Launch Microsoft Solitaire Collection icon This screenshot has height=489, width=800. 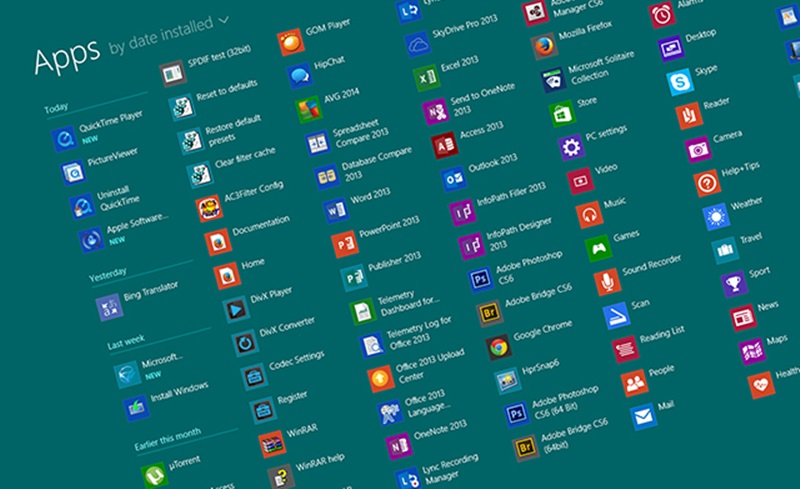pos(553,80)
